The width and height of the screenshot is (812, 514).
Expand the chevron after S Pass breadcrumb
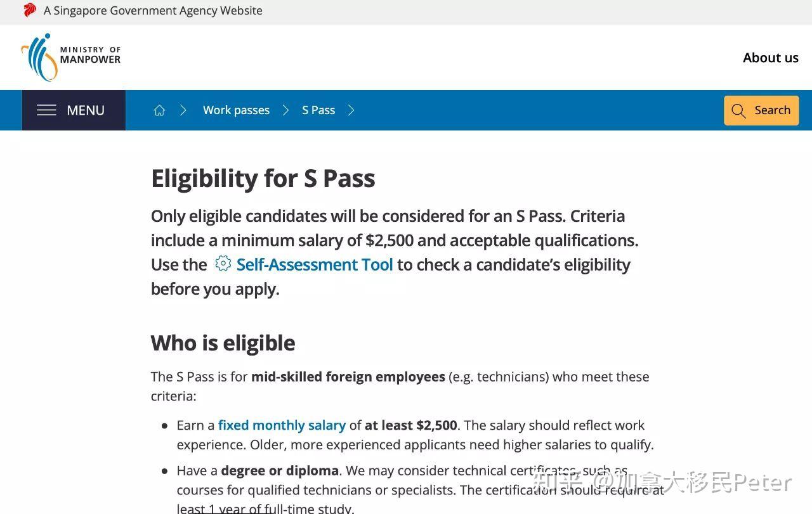coord(351,110)
